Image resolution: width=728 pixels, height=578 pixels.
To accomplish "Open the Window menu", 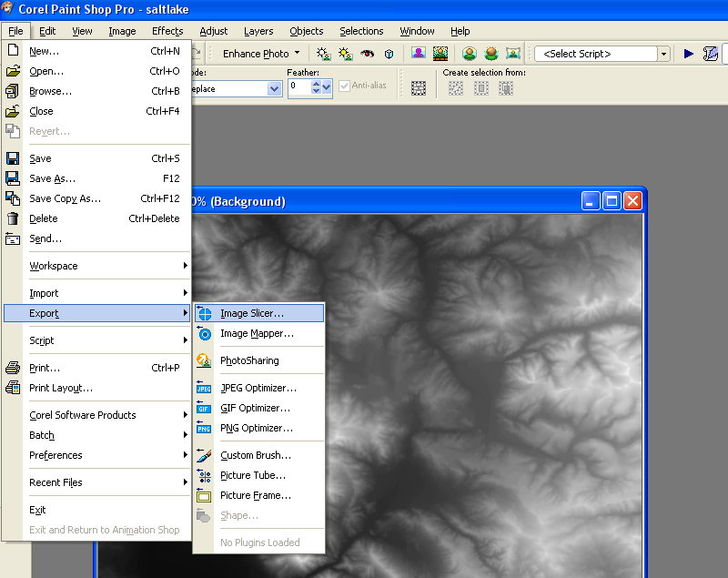I will pos(417,31).
